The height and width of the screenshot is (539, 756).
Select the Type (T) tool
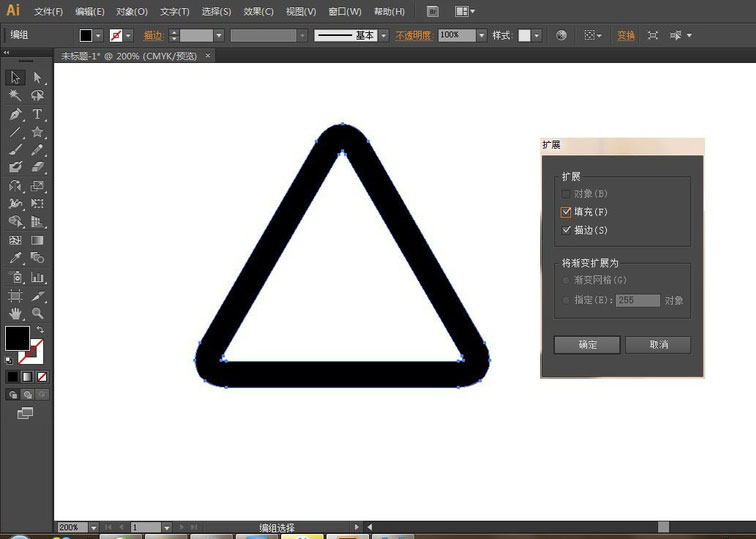[x=38, y=114]
